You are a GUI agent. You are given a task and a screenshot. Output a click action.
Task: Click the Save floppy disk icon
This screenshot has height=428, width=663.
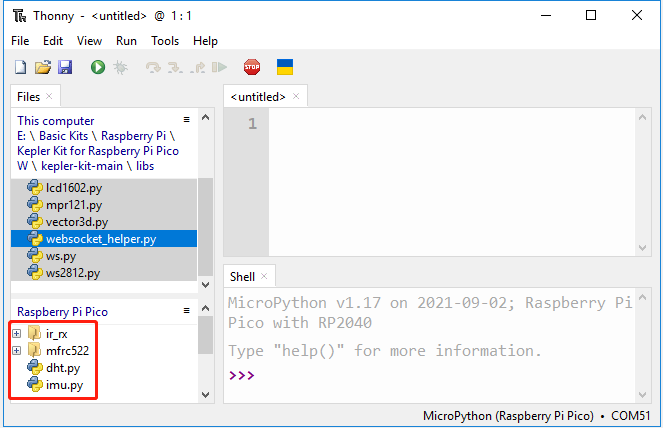coord(65,67)
